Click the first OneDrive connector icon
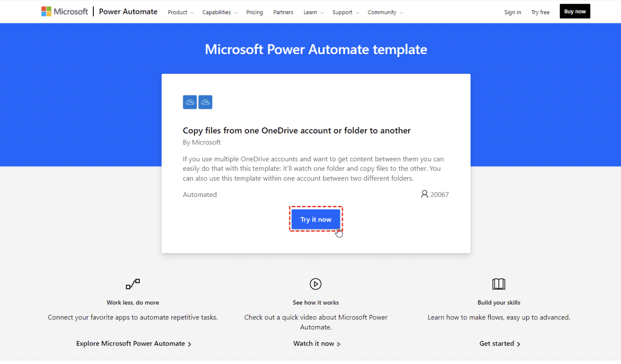Image resolution: width=621 pixels, height=364 pixels. point(190,102)
